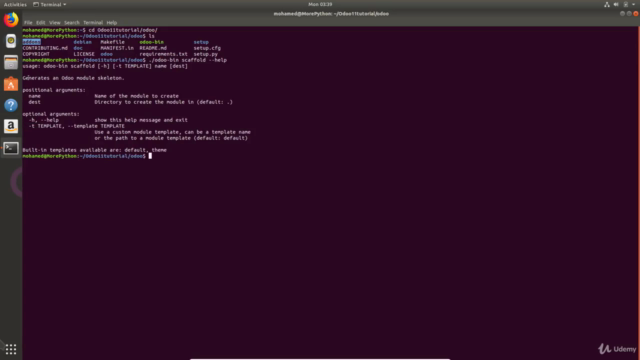Click the 'positional arguments:' heading
The height and width of the screenshot is (360, 640).
tap(54, 90)
